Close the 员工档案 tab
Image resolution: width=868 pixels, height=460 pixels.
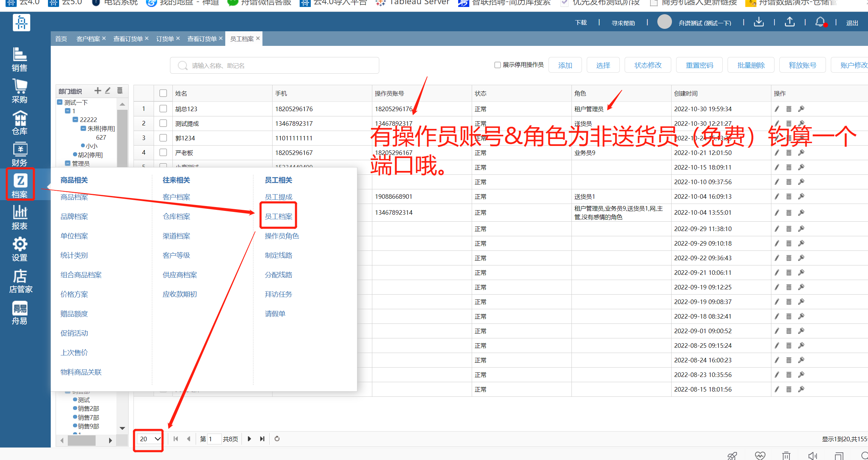point(258,38)
